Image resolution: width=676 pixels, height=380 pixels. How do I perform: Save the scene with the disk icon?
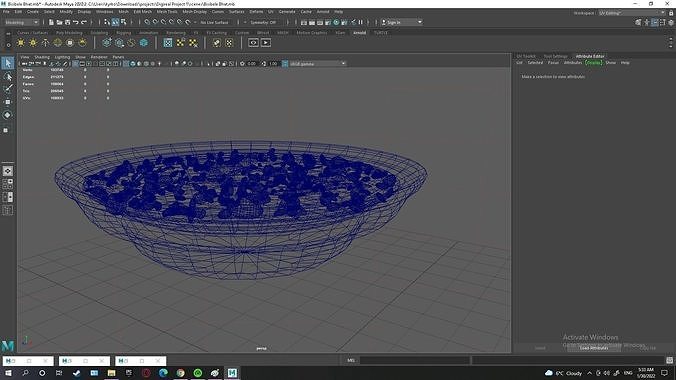67,22
